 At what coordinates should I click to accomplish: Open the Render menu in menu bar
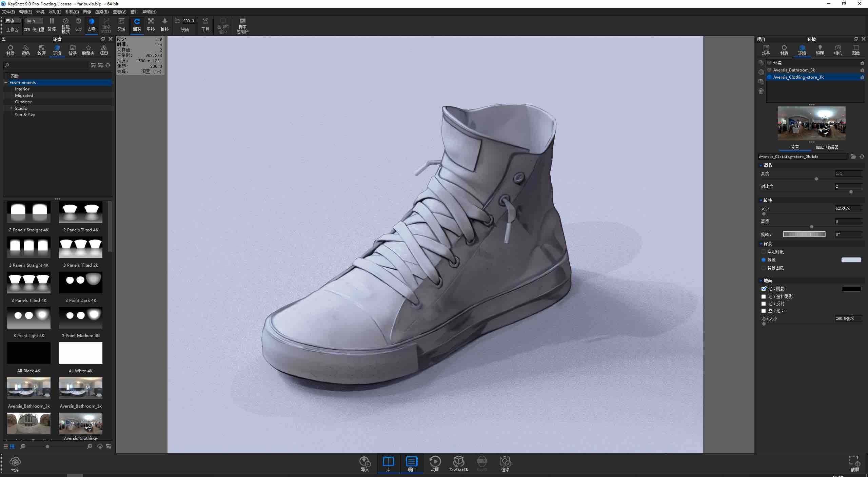click(x=102, y=12)
